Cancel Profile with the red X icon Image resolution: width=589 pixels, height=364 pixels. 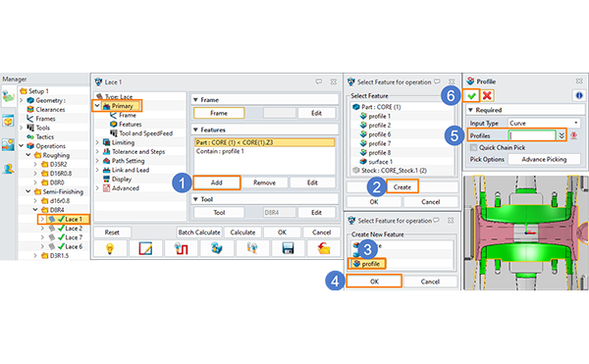(487, 96)
